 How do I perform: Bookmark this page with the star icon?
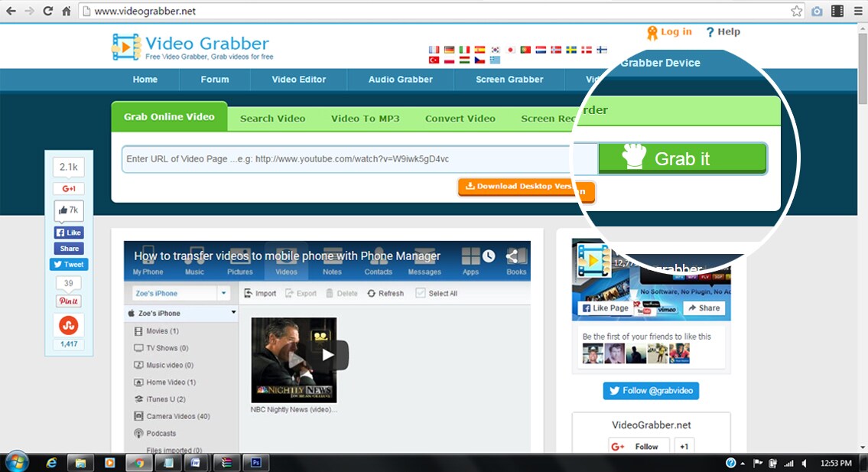(x=797, y=11)
